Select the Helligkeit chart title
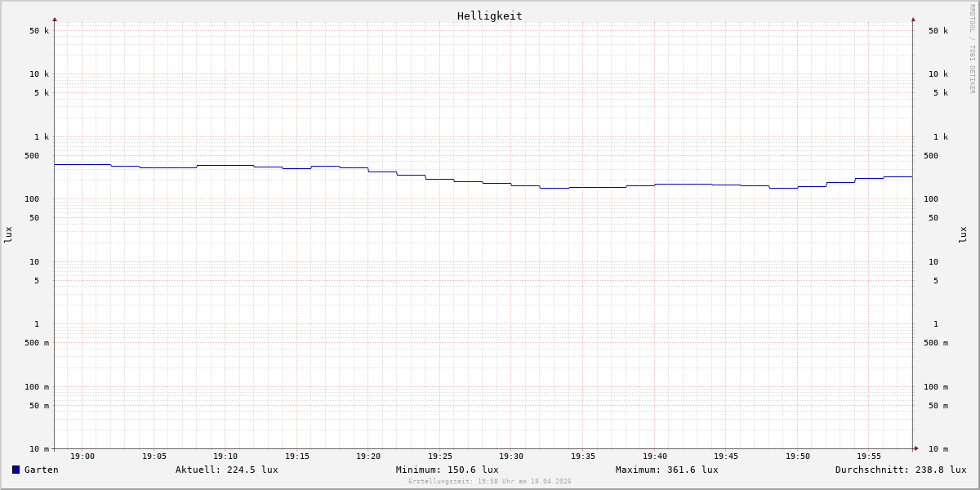The height and width of the screenshot is (490, 980). [x=489, y=16]
